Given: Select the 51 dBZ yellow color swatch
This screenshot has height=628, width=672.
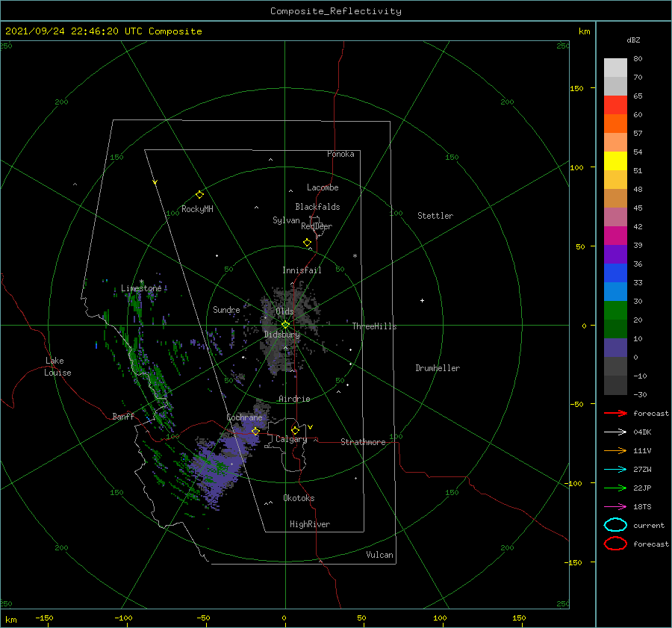Looking at the screenshot, I should coord(615,161).
